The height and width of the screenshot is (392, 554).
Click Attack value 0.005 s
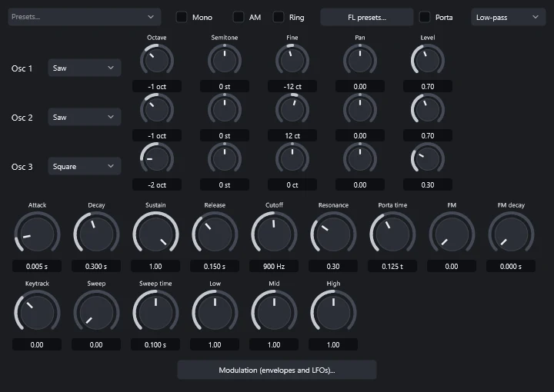[37, 266]
